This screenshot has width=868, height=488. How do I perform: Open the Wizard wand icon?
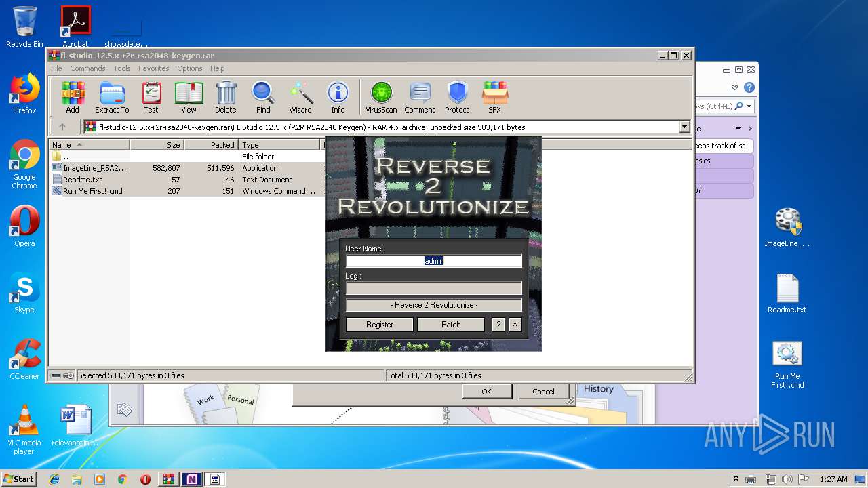pyautogui.click(x=300, y=98)
